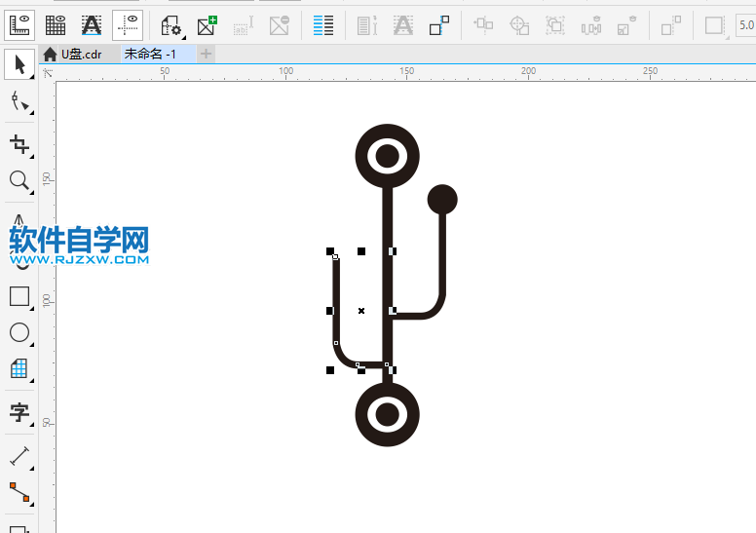756x533 pixels.
Task: Click the text alignment lines icon
Action: pyautogui.click(x=323, y=25)
